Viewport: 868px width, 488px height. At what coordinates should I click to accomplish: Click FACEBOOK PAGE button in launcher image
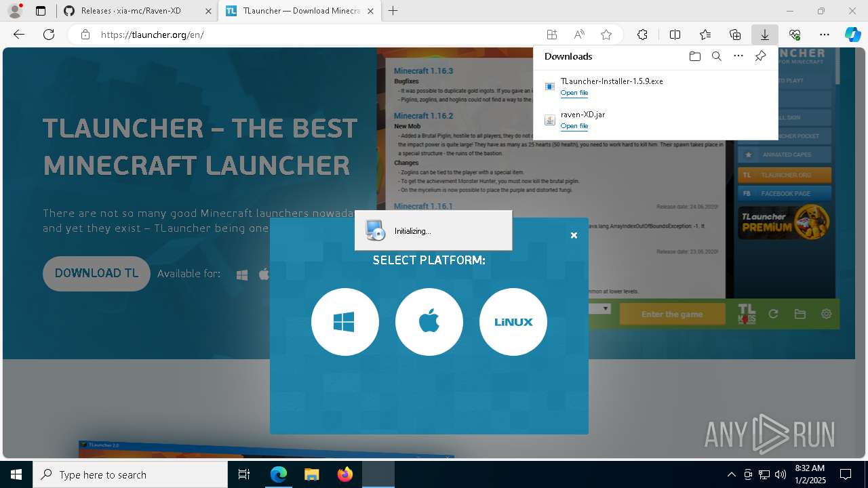pyautogui.click(x=785, y=193)
